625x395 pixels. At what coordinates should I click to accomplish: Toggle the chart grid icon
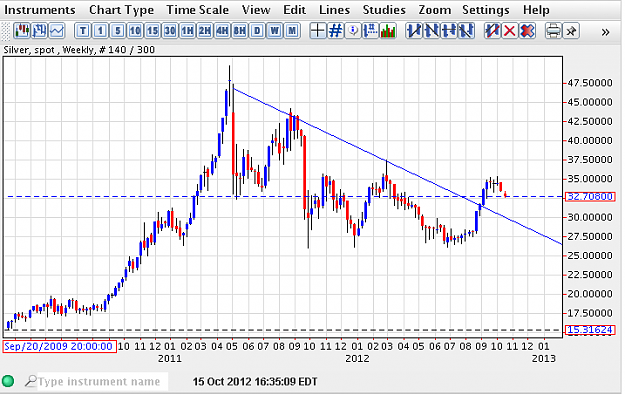(x=335, y=31)
